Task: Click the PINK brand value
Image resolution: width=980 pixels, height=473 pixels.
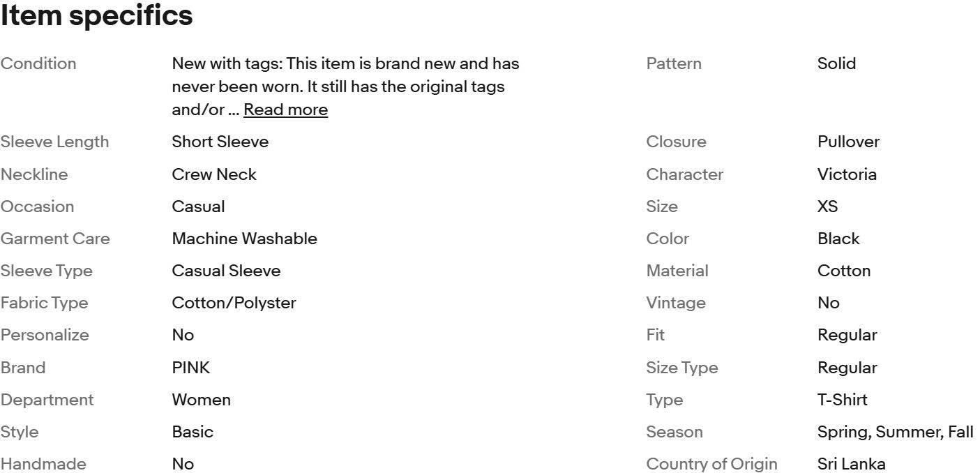Action: click(190, 368)
